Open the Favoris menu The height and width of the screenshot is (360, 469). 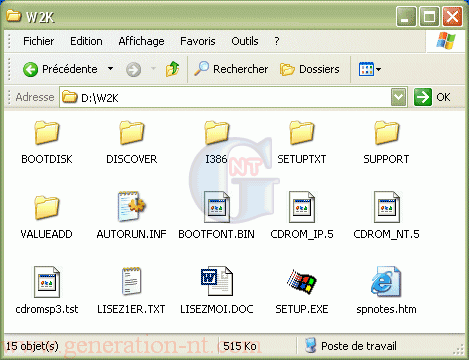coord(198,41)
